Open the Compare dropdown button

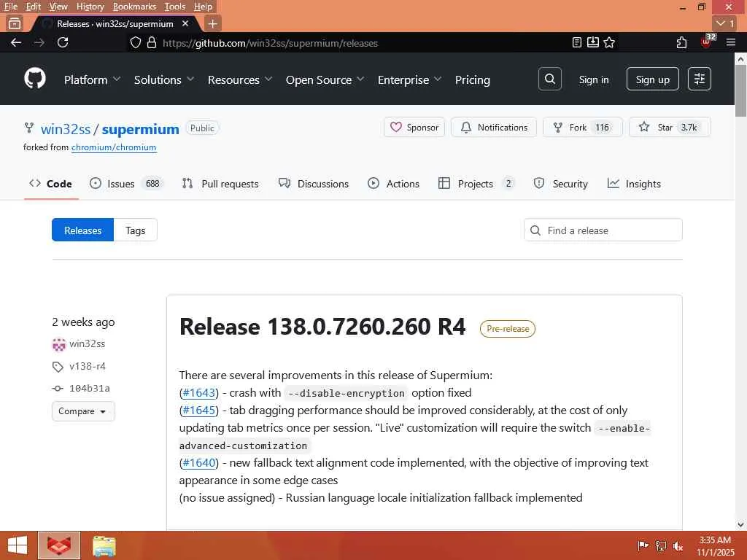click(83, 411)
